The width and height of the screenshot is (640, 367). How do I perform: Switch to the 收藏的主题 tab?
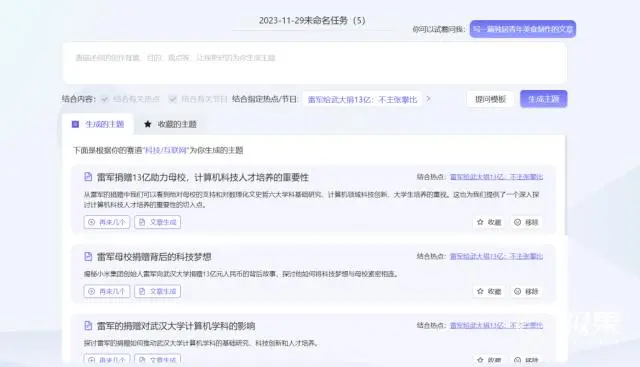pyautogui.click(x=170, y=124)
